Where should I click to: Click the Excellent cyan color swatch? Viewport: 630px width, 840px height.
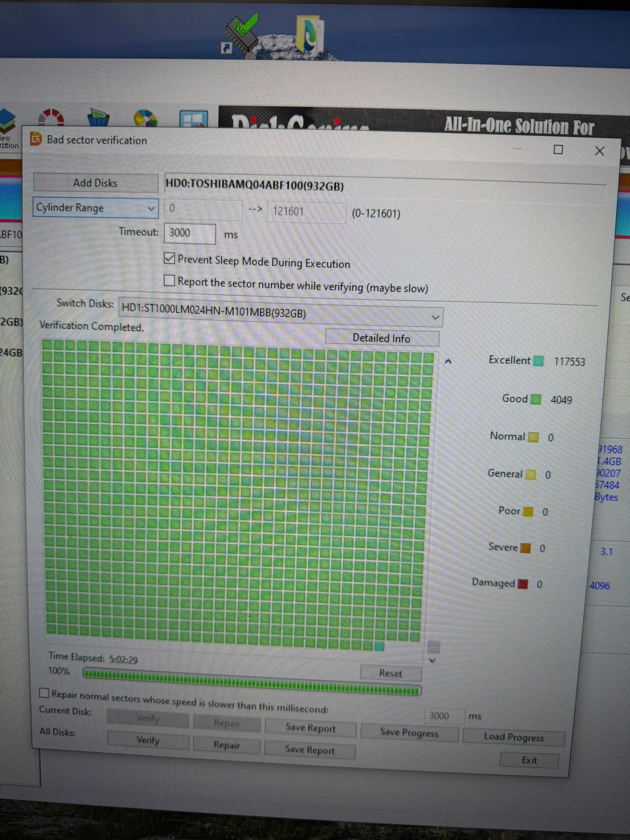(539, 361)
